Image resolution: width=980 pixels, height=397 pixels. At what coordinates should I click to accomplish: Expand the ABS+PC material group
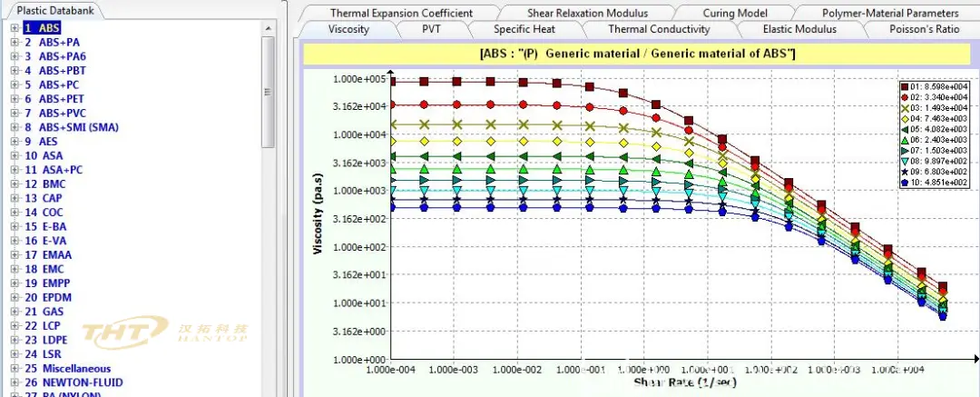15,84
